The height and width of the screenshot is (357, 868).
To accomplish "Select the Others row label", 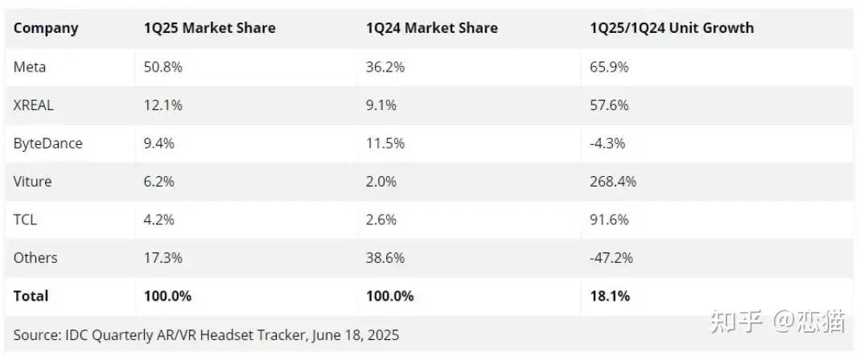I will 35,258.
